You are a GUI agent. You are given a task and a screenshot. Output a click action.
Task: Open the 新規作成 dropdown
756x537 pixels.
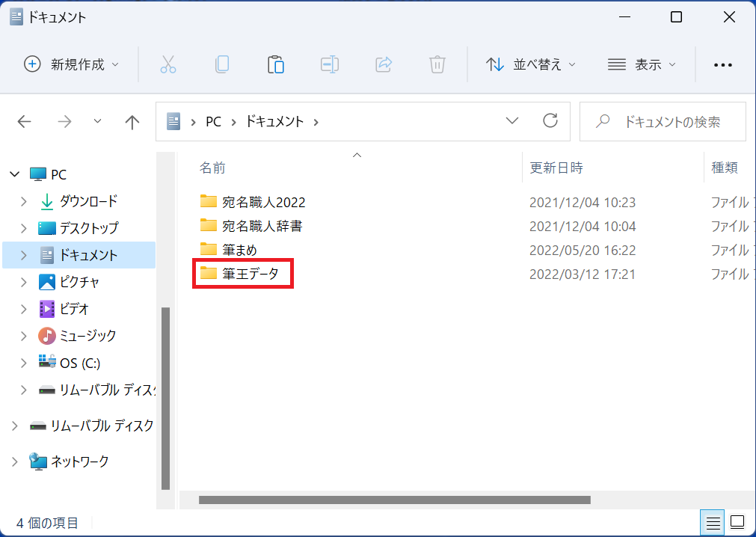(x=71, y=64)
